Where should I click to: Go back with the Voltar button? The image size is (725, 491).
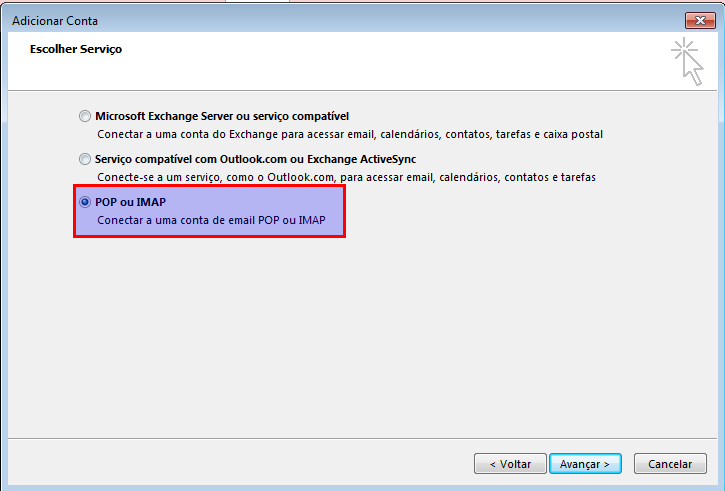510,464
